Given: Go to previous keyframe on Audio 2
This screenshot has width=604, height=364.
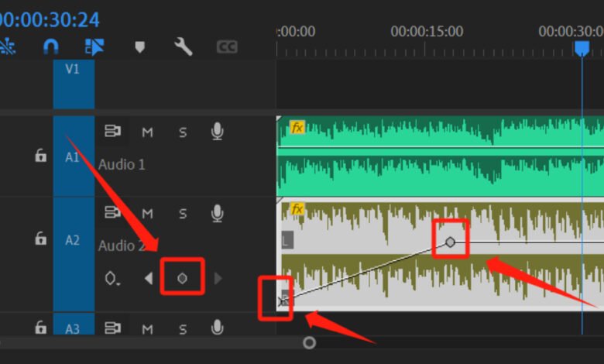Looking at the screenshot, I should point(149,278).
